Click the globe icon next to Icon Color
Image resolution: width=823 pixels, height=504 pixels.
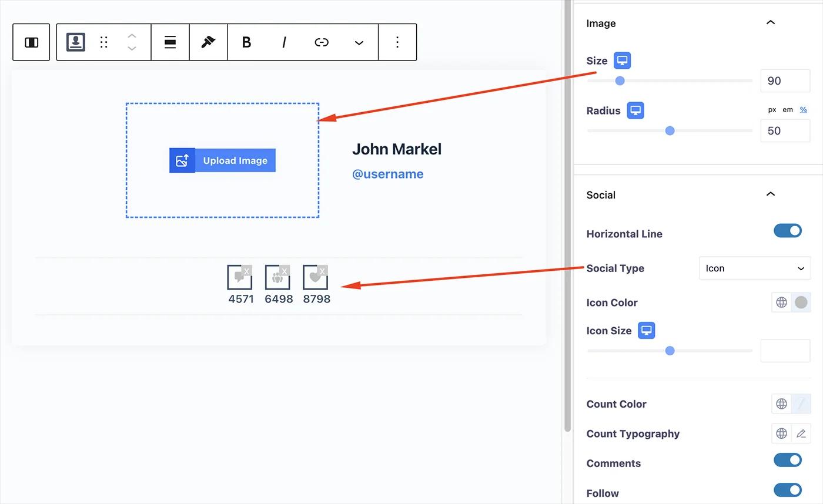781,302
